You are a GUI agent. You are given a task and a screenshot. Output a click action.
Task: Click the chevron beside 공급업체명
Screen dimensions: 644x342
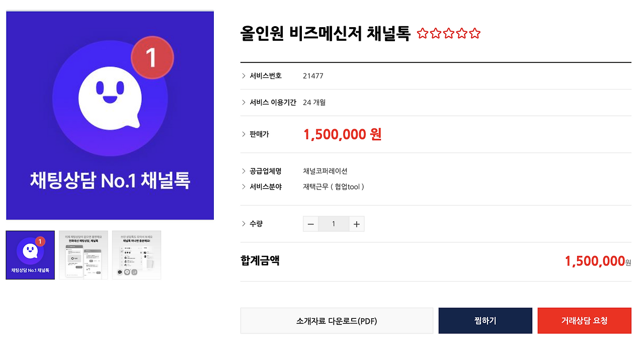point(244,171)
